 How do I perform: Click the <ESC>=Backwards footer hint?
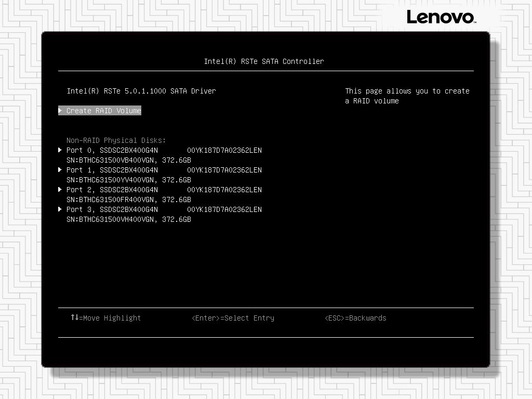coord(355,317)
